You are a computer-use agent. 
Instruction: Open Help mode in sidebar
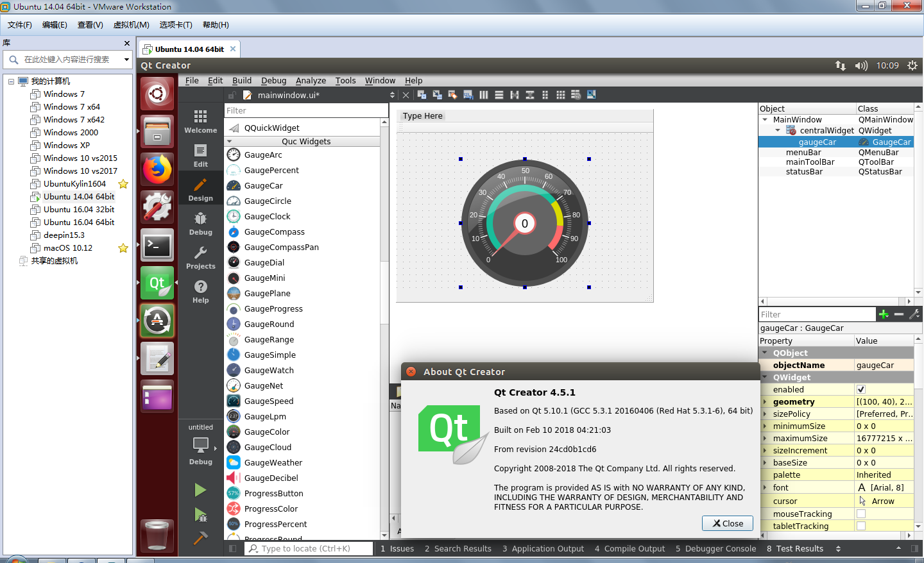201,291
